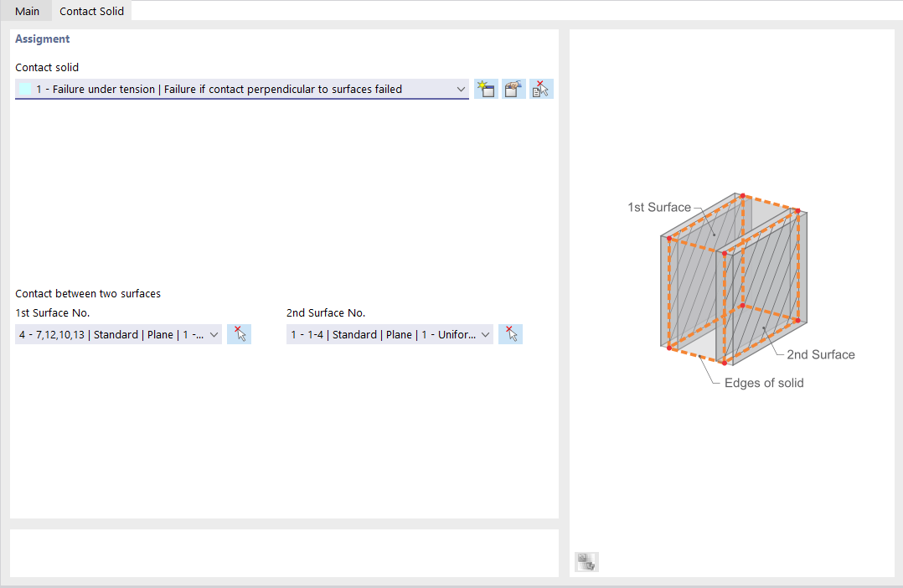This screenshot has height=588, width=903.
Task: Click the 'Contact solid' label
Action: point(47,67)
